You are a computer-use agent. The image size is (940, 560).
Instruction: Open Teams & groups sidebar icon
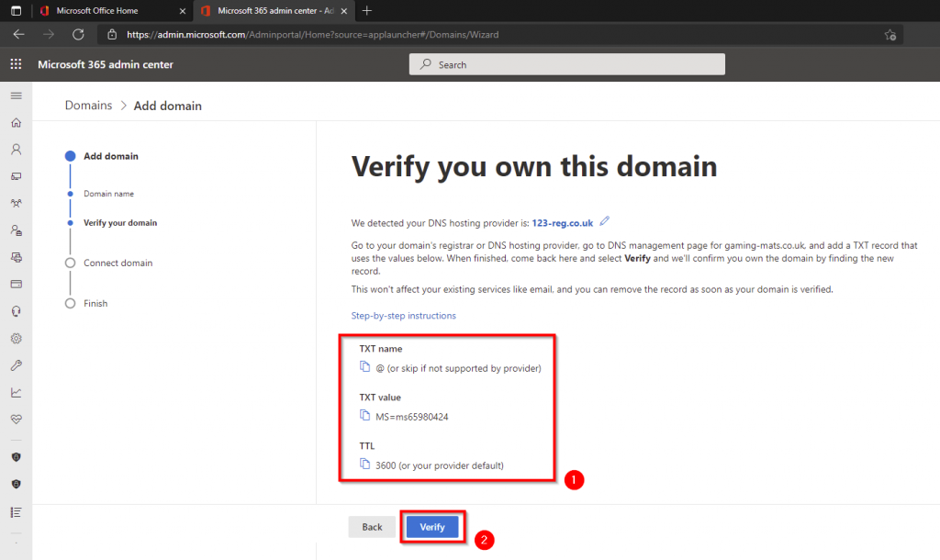[17, 203]
